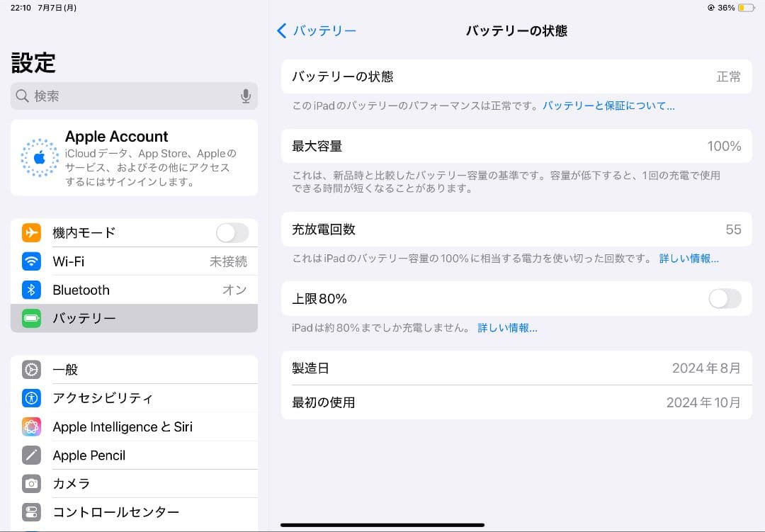Tap the アクセシビリティ person icon

coord(31,398)
